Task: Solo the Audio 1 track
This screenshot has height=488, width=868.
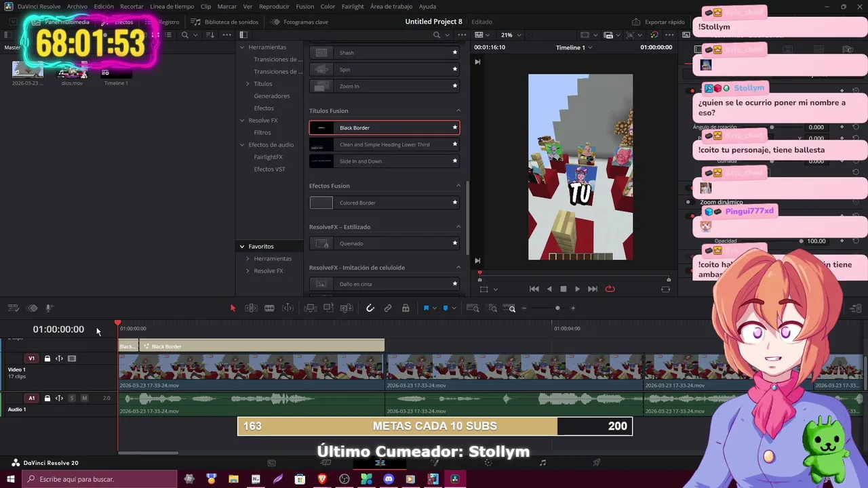Action: coord(72,399)
